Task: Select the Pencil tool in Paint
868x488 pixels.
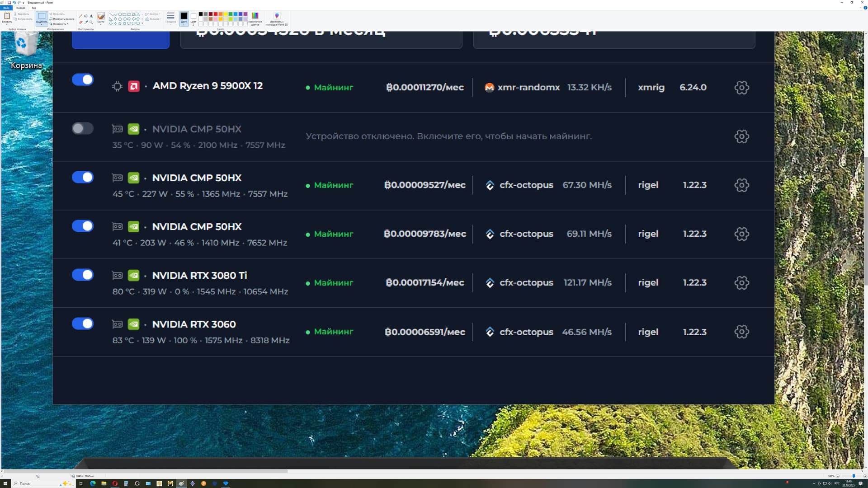Action: pos(80,16)
